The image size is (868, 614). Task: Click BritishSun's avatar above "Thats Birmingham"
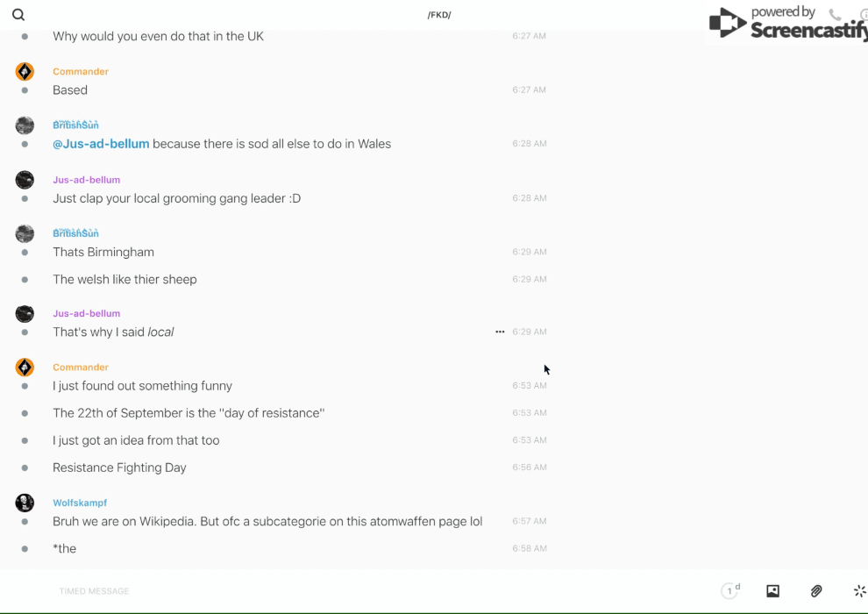pyautogui.click(x=25, y=233)
